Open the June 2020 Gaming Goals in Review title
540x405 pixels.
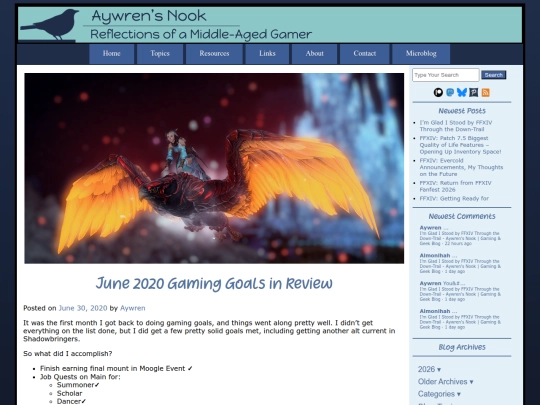214,284
